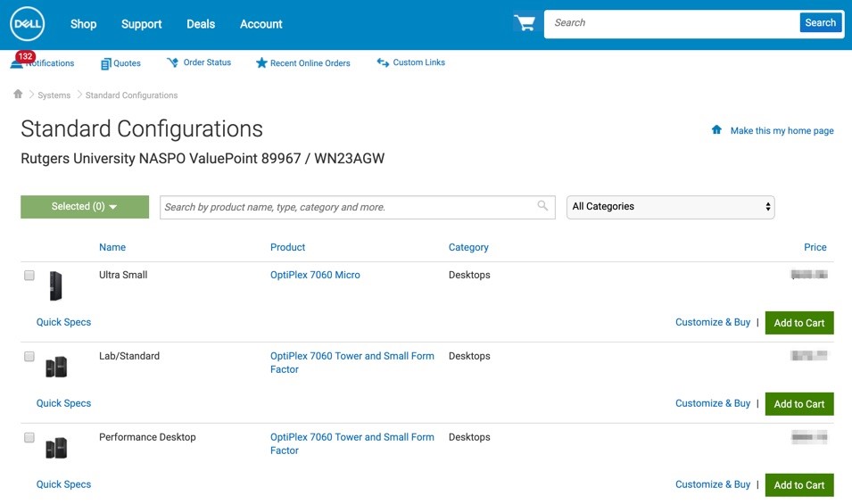Sort by the Price column header
The width and height of the screenshot is (852, 504).
pyautogui.click(x=815, y=247)
